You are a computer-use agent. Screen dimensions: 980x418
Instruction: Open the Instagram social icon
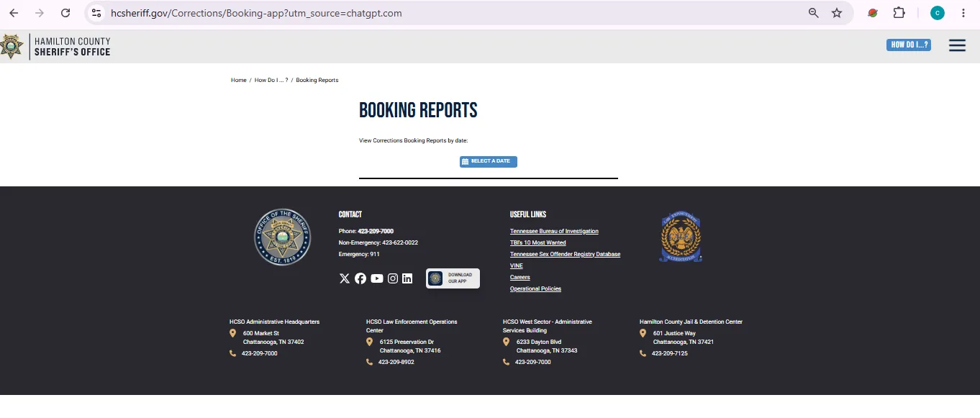393,278
